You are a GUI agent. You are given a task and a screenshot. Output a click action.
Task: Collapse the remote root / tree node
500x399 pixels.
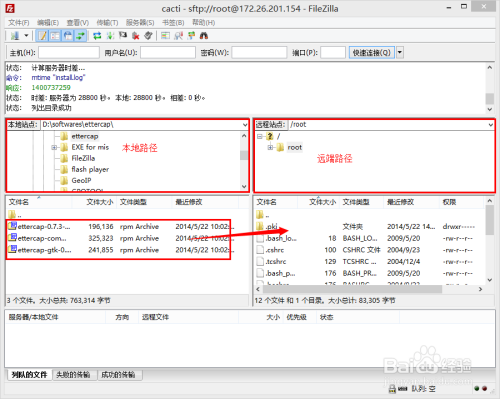pos(260,136)
